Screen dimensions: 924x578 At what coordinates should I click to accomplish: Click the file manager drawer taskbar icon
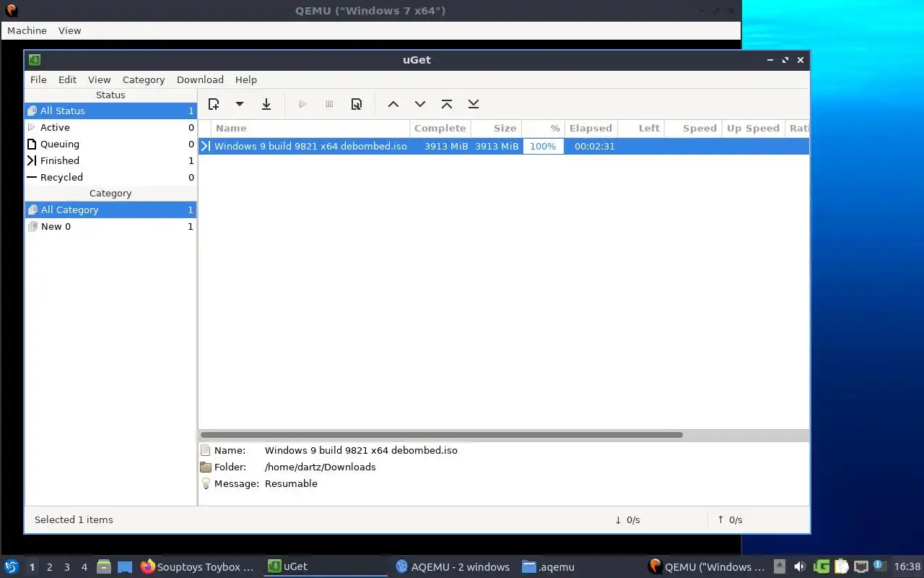click(104, 567)
